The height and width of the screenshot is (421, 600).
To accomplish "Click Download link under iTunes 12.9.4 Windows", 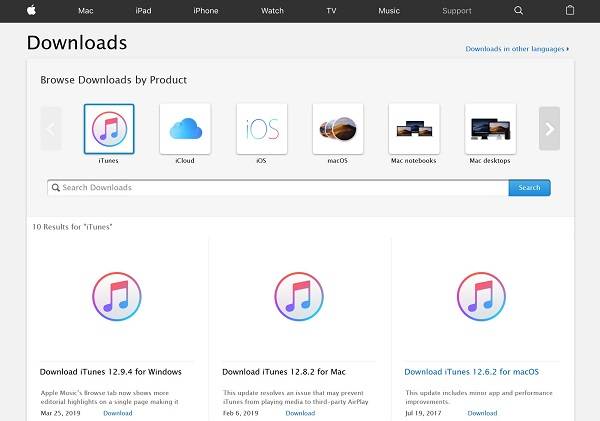I will click(117, 413).
